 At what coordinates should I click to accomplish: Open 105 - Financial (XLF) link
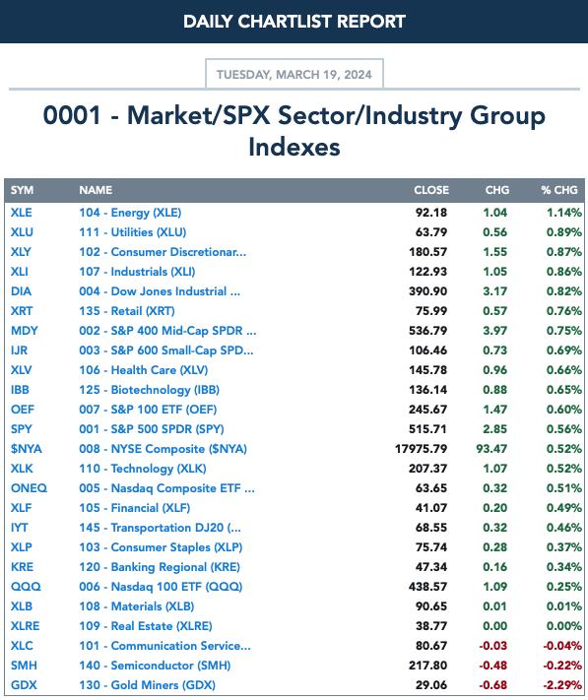pyautogui.click(x=135, y=508)
